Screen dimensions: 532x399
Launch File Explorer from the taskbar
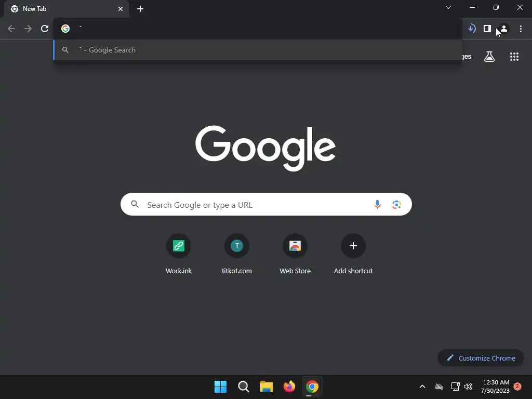(267, 387)
